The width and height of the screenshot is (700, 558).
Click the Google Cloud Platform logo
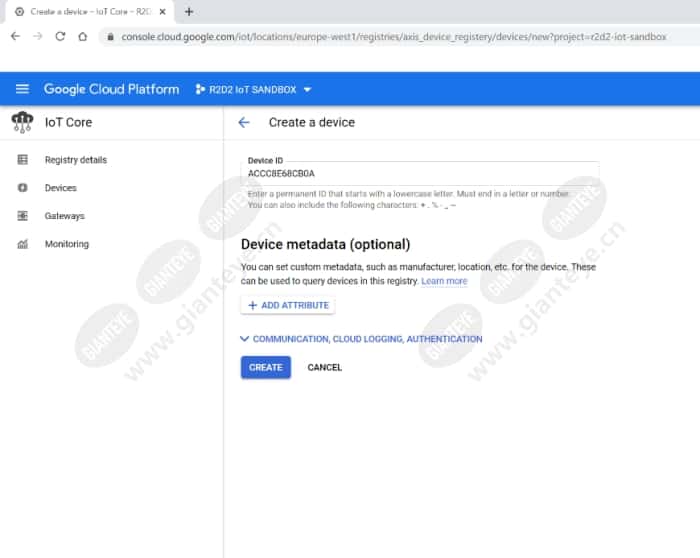[x=111, y=89]
